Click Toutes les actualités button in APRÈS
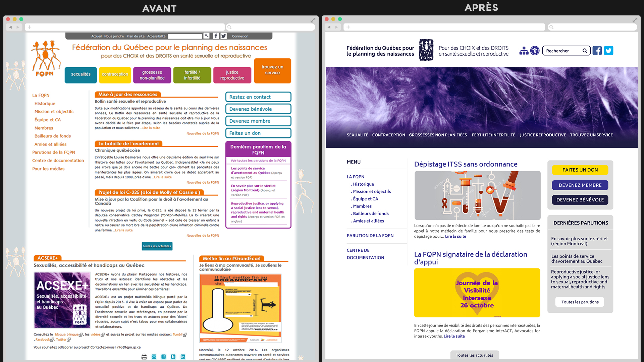 [474, 355]
